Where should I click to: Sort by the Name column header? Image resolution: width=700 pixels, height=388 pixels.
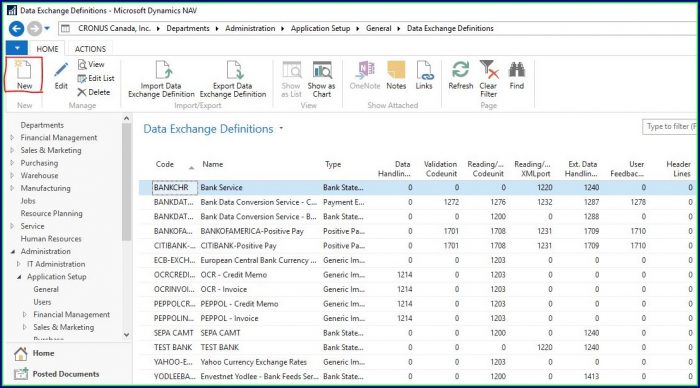pos(212,164)
